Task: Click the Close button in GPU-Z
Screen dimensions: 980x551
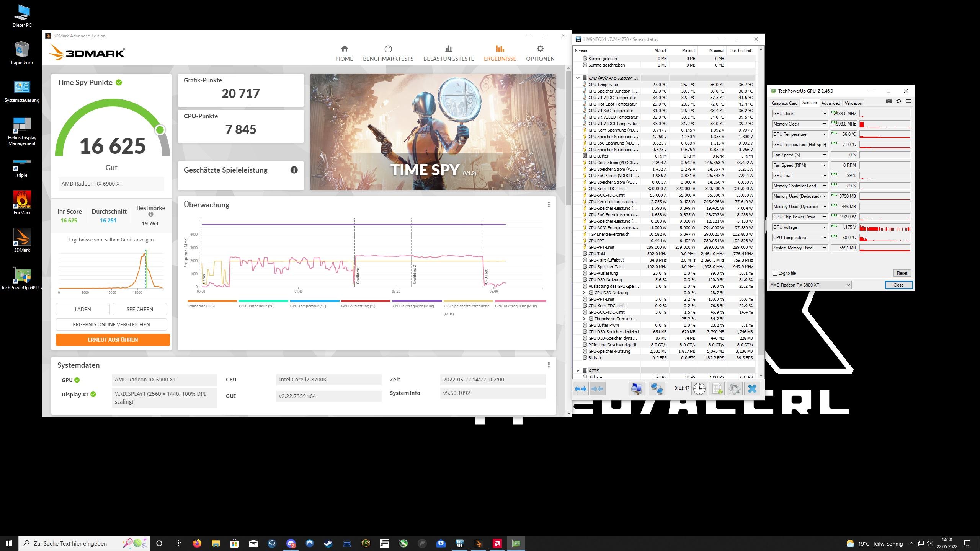Action: [x=898, y=285]
